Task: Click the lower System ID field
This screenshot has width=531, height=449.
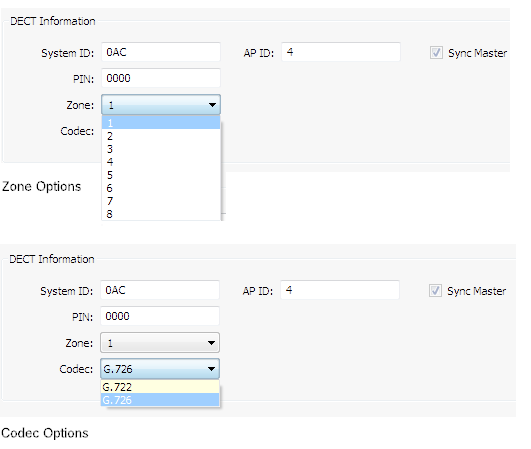Action: pos(160,290)
